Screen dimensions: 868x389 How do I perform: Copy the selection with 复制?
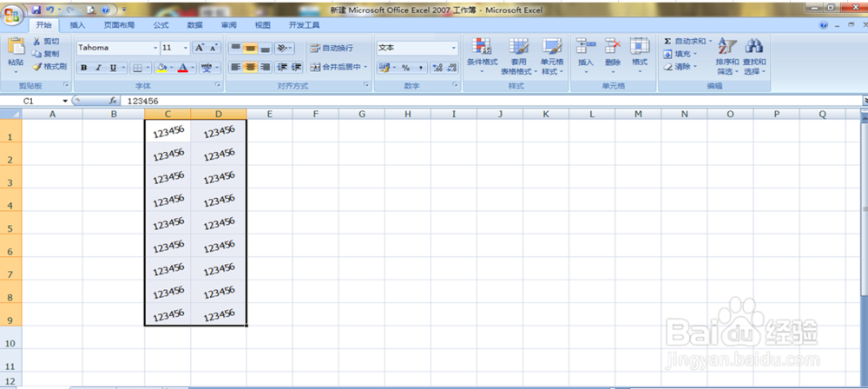(x=46, y=54)
